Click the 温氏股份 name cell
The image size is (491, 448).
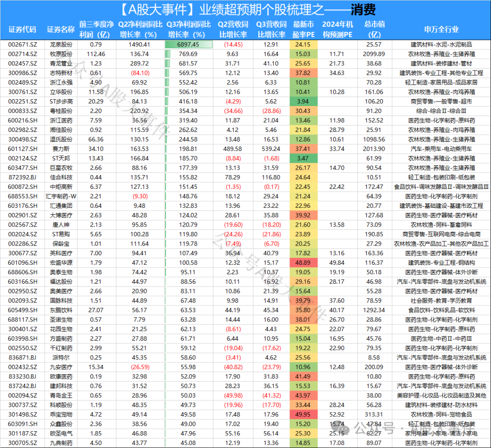tap(61, 139)
